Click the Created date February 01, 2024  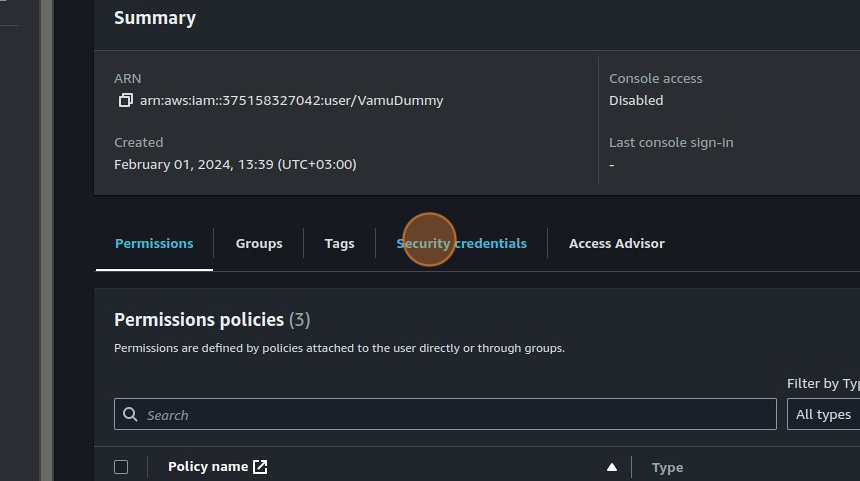[x=235, y=164]
